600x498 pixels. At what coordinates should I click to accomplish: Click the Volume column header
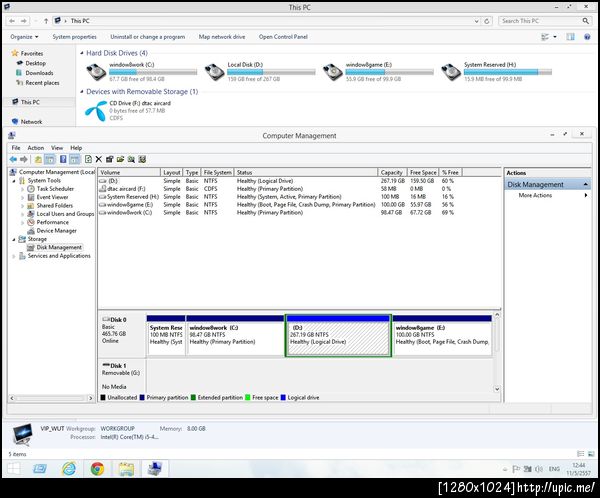pyautogui.click(x=129, y=173)
